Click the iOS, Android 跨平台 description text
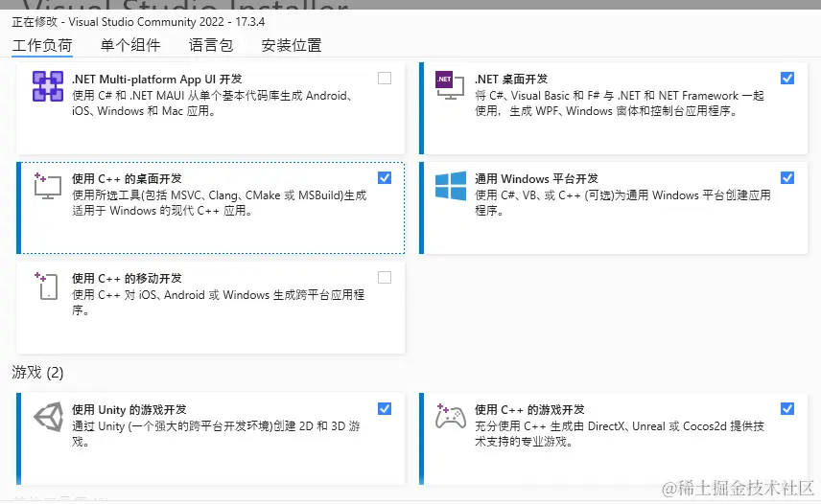The width and height of the screenshot is (821, 504). [218, 303]
